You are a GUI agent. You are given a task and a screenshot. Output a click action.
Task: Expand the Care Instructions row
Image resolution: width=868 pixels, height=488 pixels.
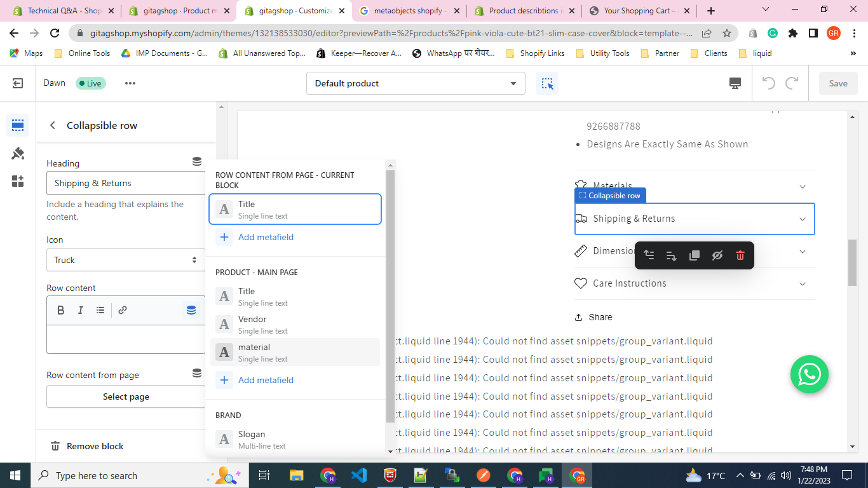(x=695, y=283)
